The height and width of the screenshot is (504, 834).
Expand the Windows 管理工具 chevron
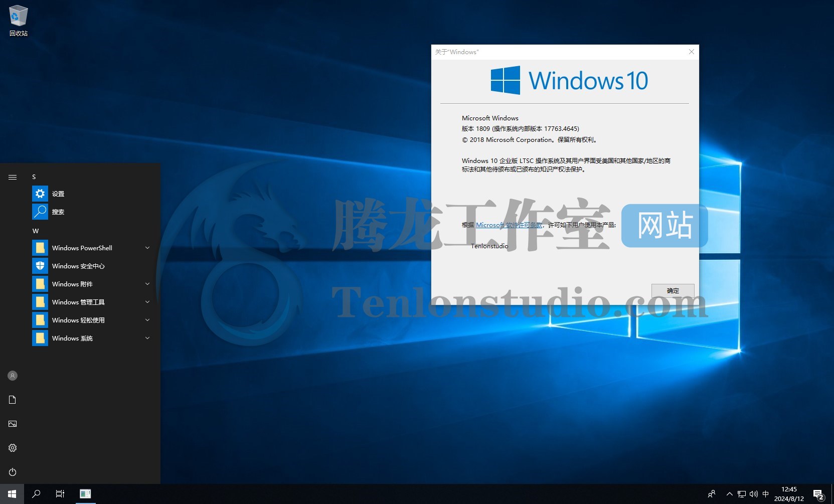pos(147,302)
